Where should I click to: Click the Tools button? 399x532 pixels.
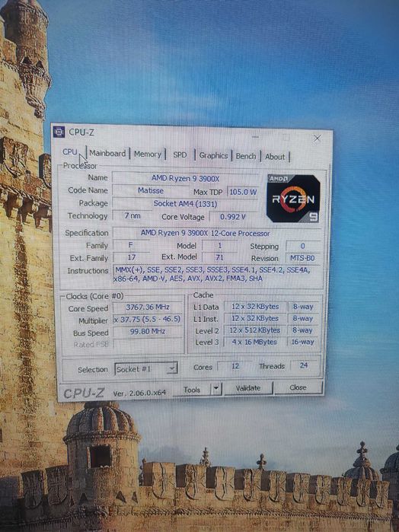(192, 390)
